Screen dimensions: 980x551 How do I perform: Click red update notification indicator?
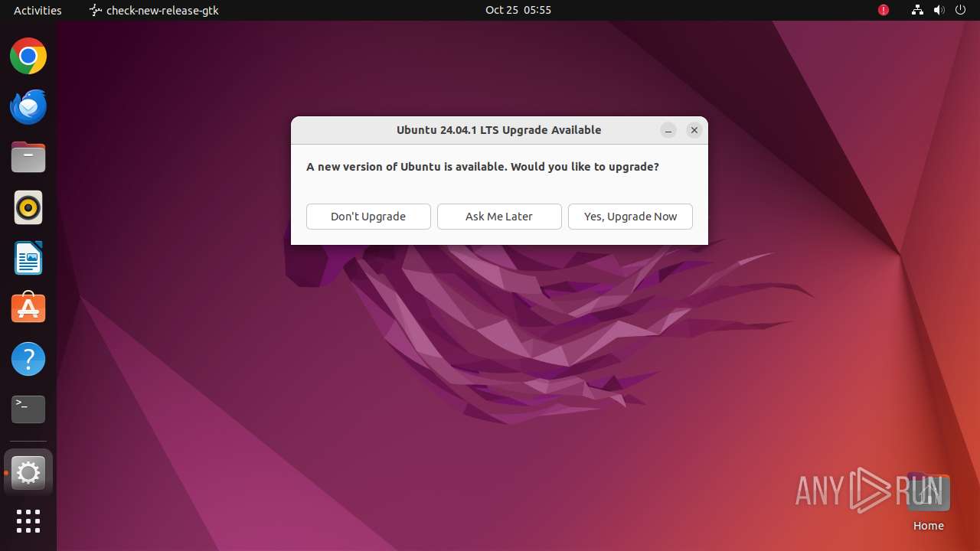[884, 10]
